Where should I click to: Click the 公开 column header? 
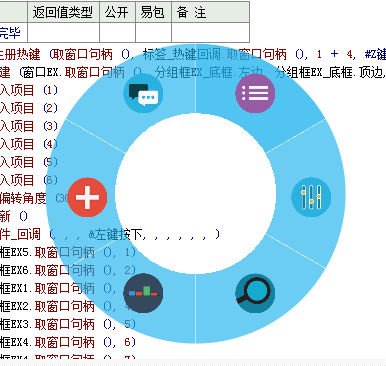point(117,12)
